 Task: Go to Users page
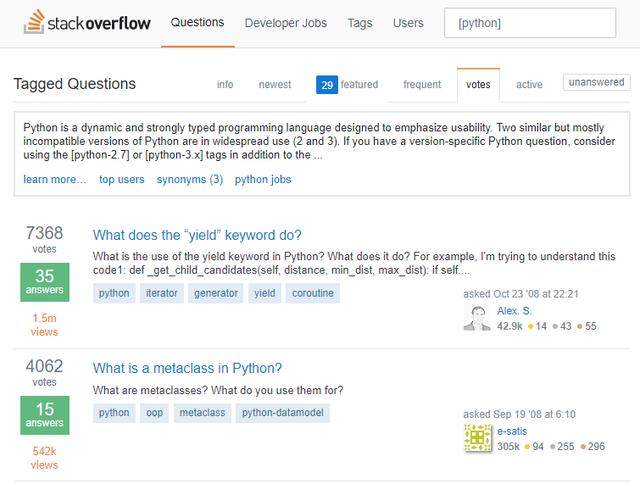click(x=408, y=23)
